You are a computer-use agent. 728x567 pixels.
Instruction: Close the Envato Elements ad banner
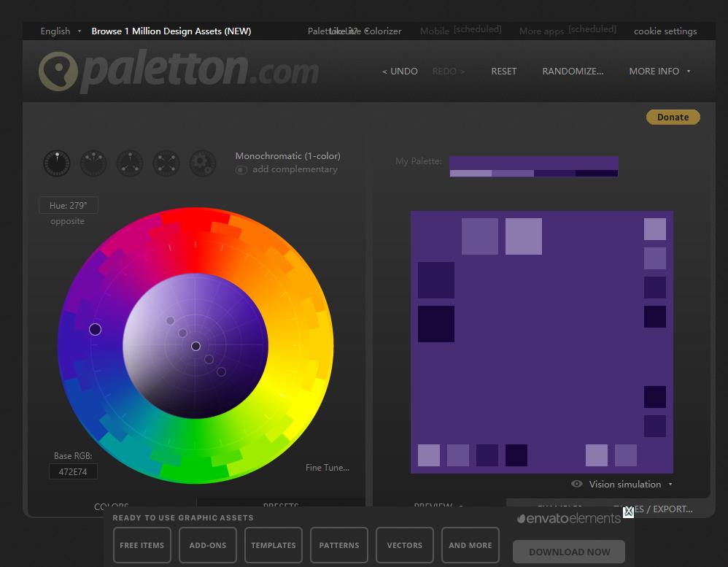click(628, 512)
